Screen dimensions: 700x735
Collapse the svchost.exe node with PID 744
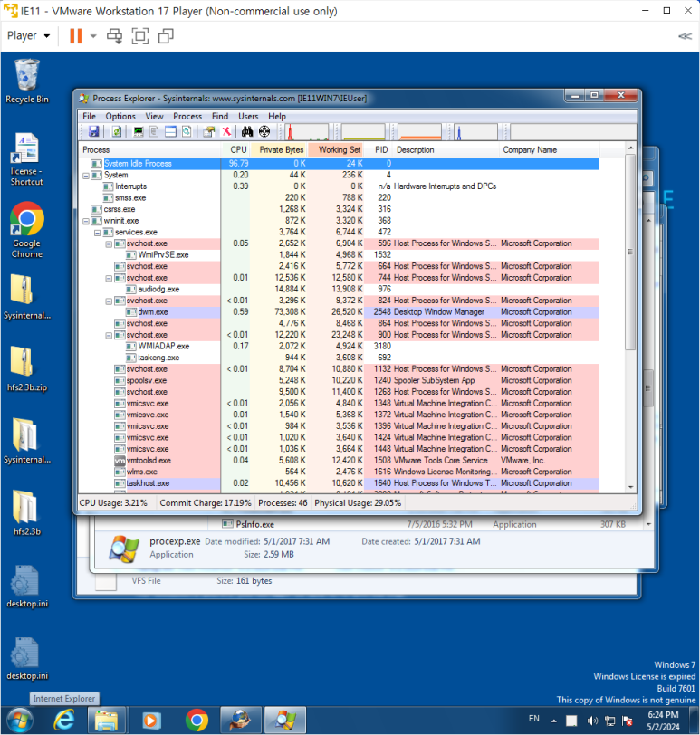[x=109, y=278]
